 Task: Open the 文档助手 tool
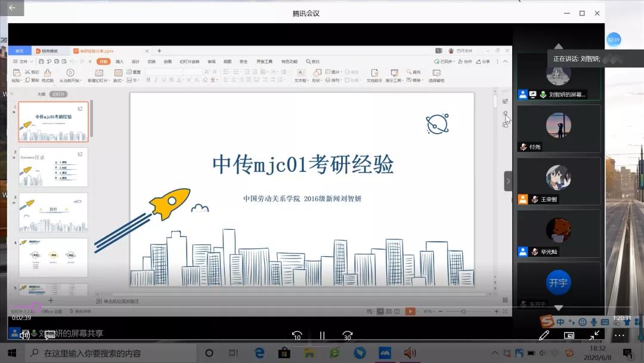coord(374,76)
